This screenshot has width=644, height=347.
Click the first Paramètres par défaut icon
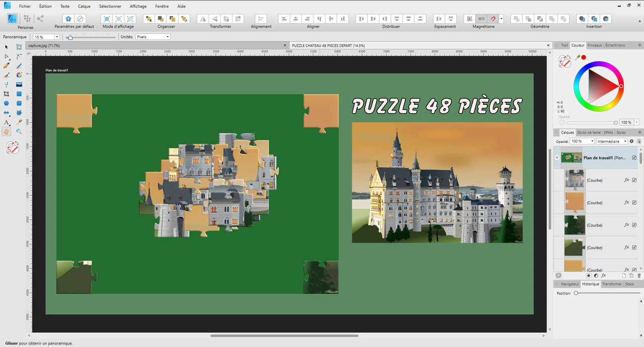tap(68, 19)
